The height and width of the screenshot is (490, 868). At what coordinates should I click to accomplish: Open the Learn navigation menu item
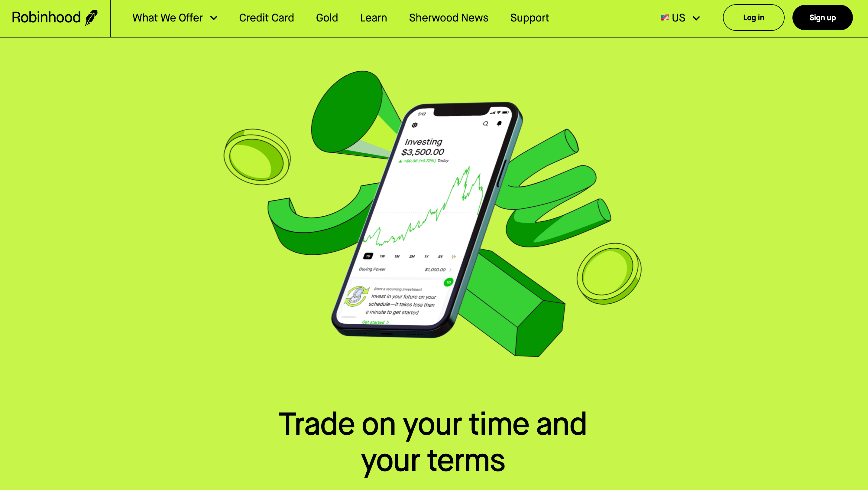pyautogui.click(x=374, y=17)
